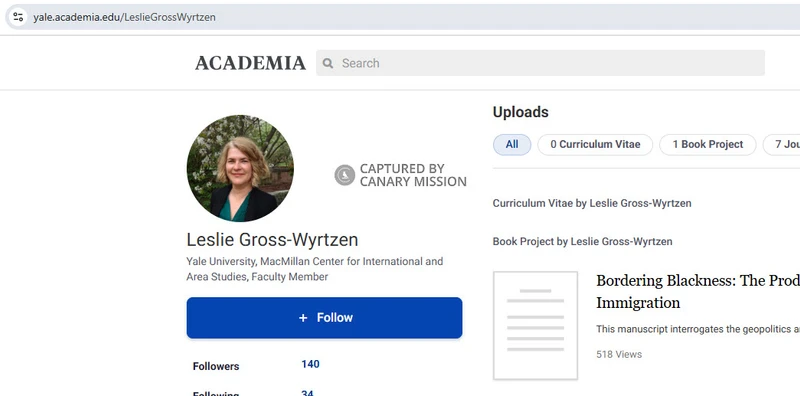
Task: Click the search magnifier icon
Action: [x=328, y=63]
